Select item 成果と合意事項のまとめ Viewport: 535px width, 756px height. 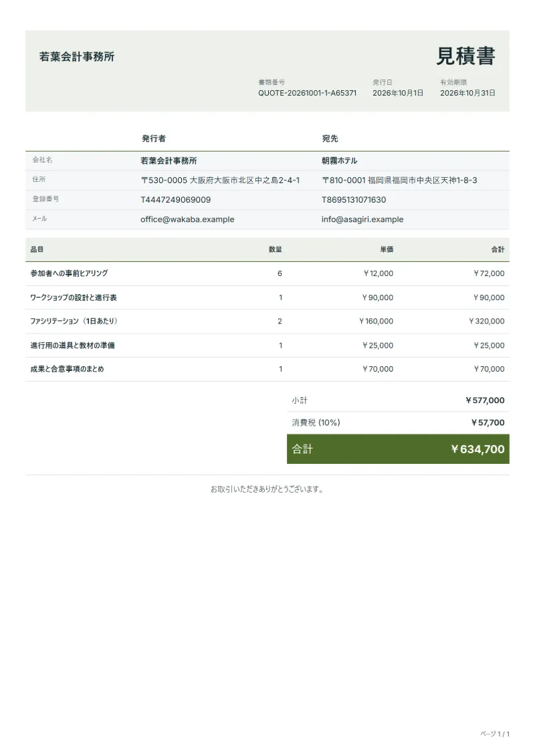click(x=67, y=369)
